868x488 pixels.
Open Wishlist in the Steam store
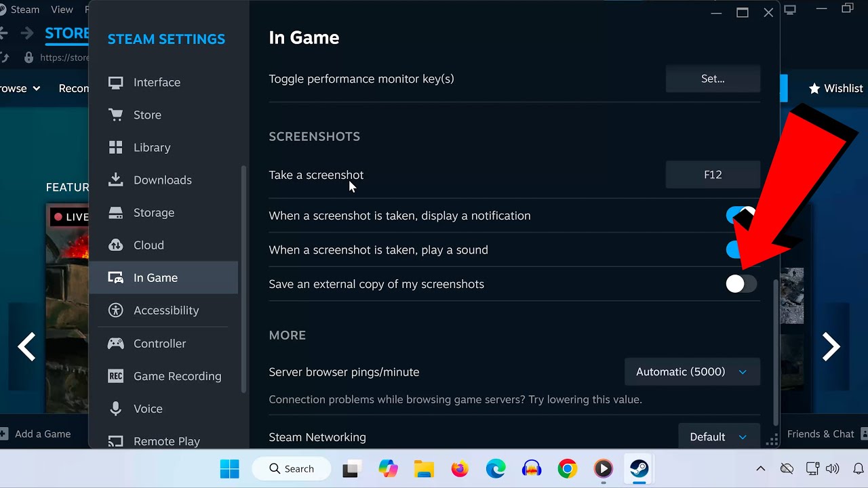tap(836, 88)
